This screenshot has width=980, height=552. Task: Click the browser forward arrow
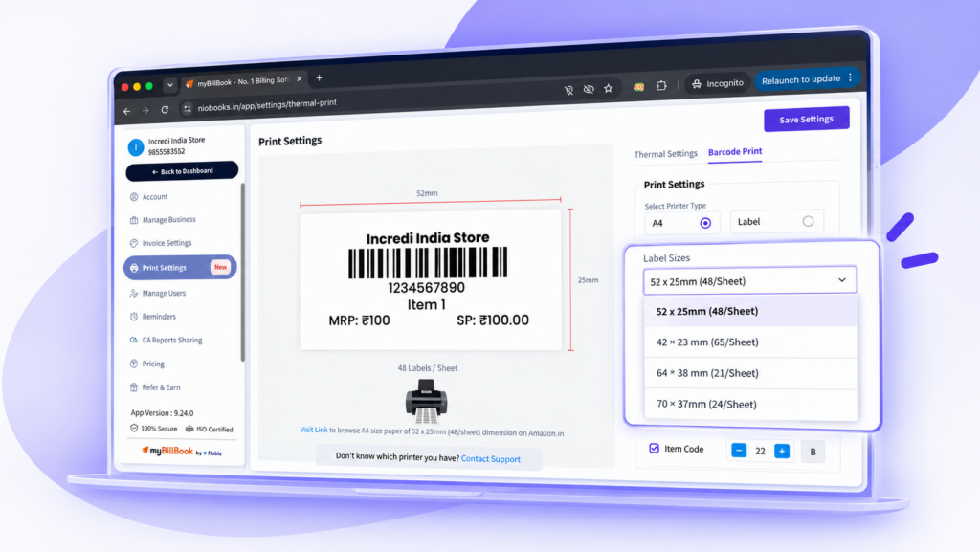[x=145, y=111]
